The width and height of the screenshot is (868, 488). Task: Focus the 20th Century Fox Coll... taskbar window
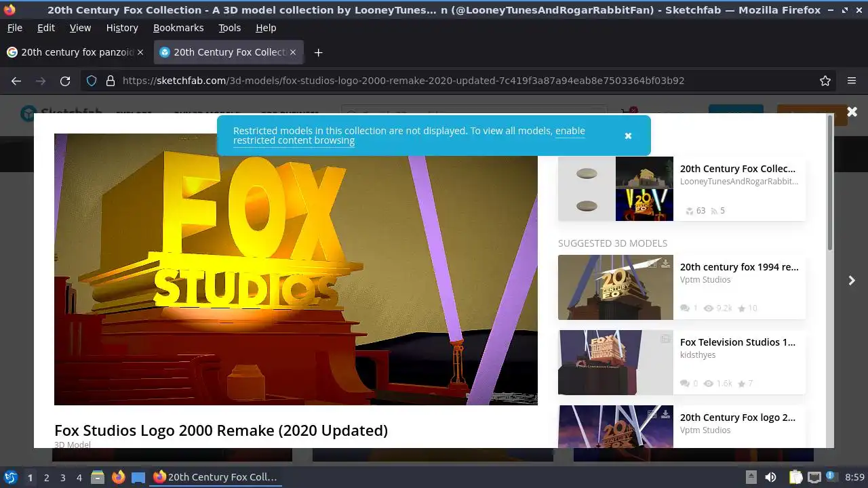click(216, 477)
